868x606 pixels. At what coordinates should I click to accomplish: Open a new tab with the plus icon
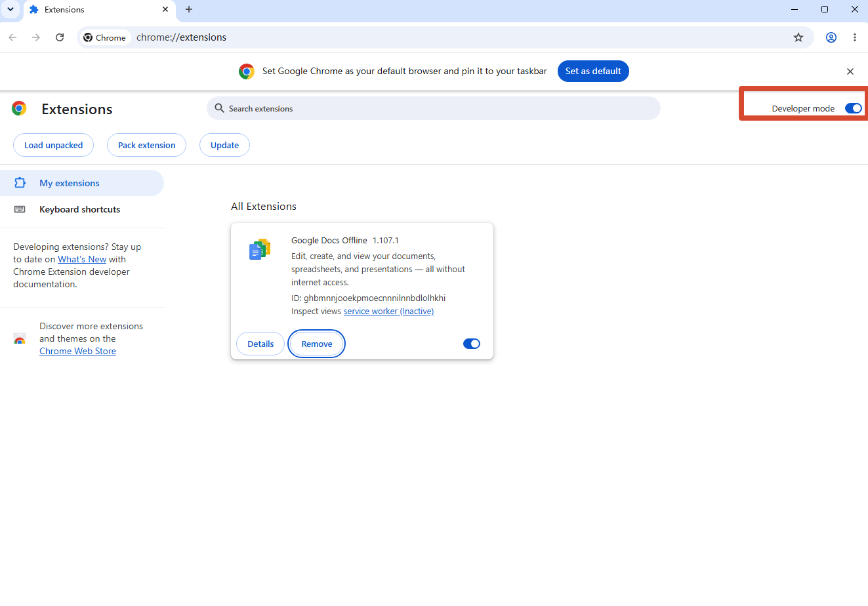(189, 9)
